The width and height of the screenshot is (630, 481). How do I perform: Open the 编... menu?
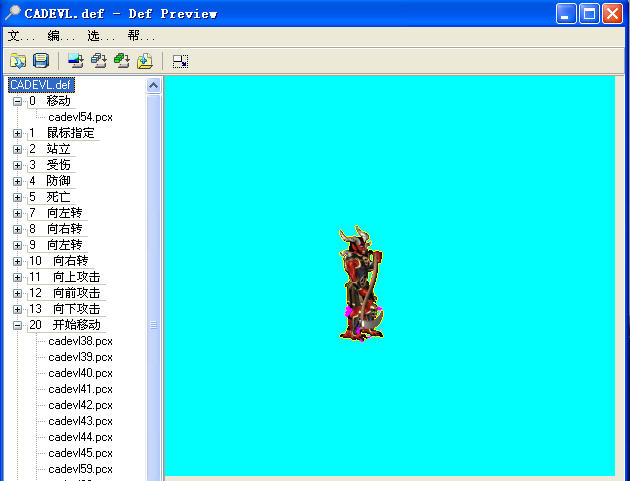61,36
